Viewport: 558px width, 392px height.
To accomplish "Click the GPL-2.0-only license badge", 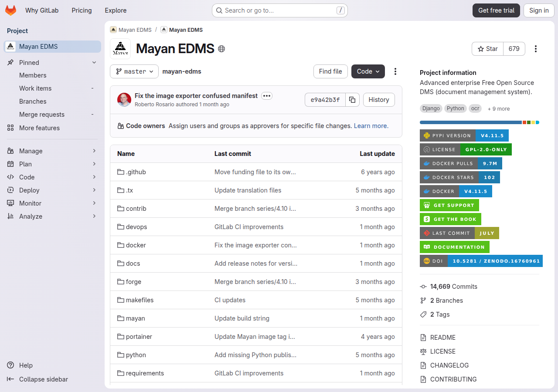I will [466, 149].
